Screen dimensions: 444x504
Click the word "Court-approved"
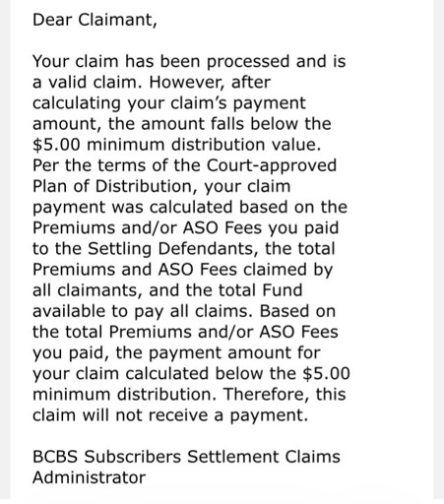[x=272, y=165]
